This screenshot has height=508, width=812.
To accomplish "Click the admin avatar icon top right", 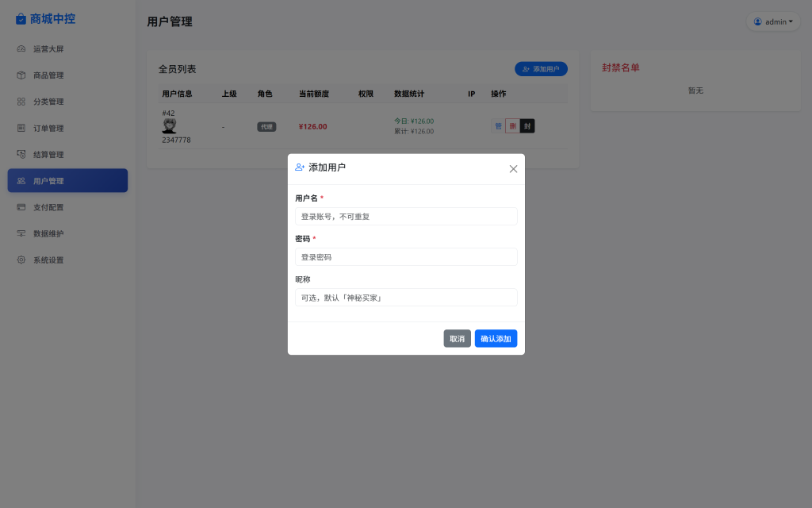I will tap(757, 21).
